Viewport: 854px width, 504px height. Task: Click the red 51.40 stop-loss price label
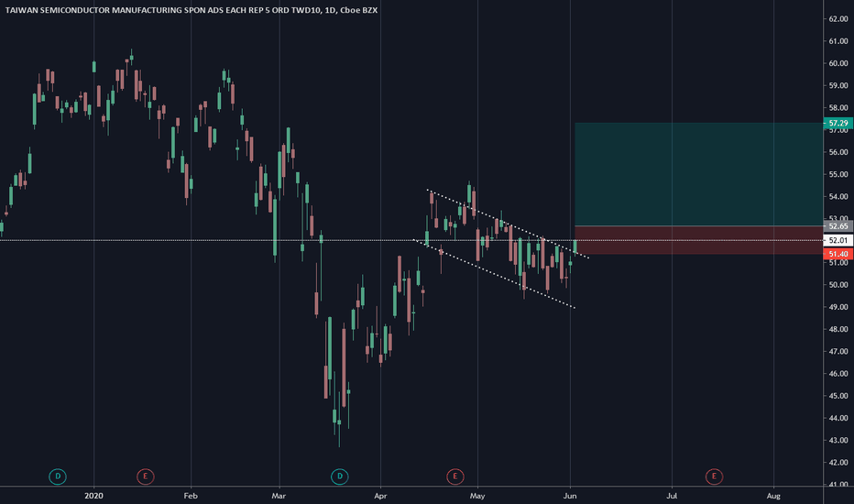click(838, 254)
